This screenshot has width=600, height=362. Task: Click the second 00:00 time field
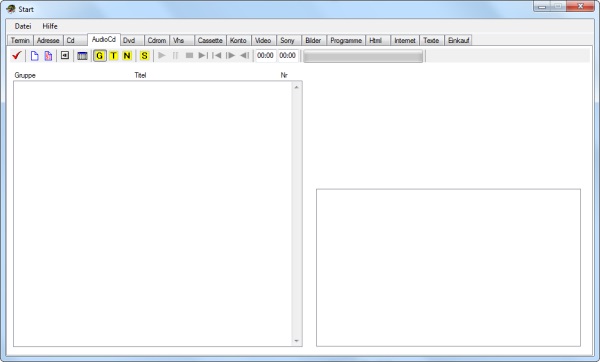click(287, 56)
